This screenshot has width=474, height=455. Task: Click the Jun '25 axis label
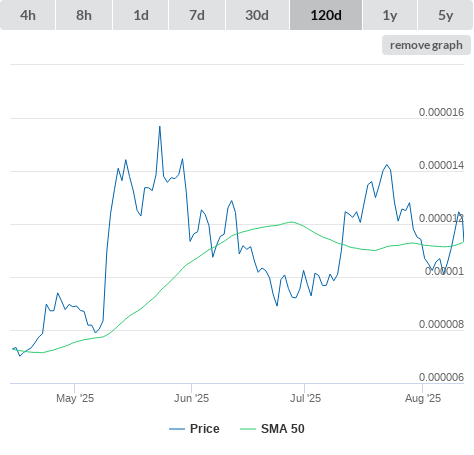click(x=191, y=398)
